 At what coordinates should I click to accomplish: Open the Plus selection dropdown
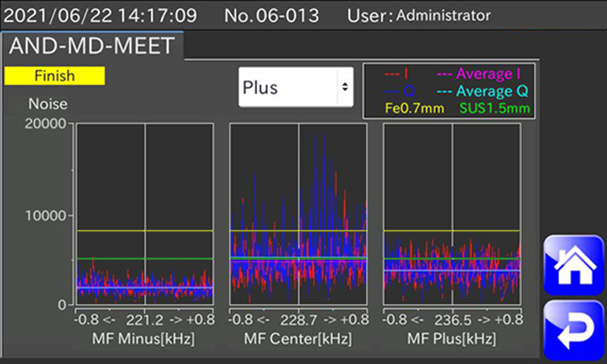point(296,87)
